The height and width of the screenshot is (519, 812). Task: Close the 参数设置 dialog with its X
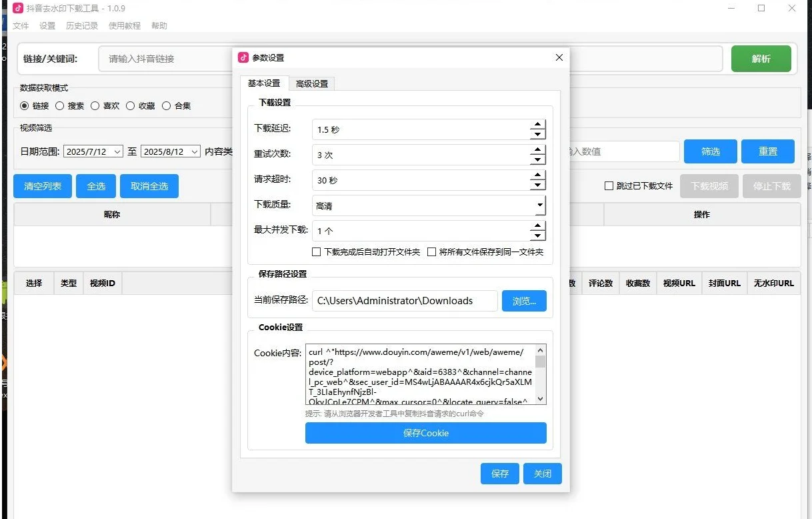tap(559, 57)
